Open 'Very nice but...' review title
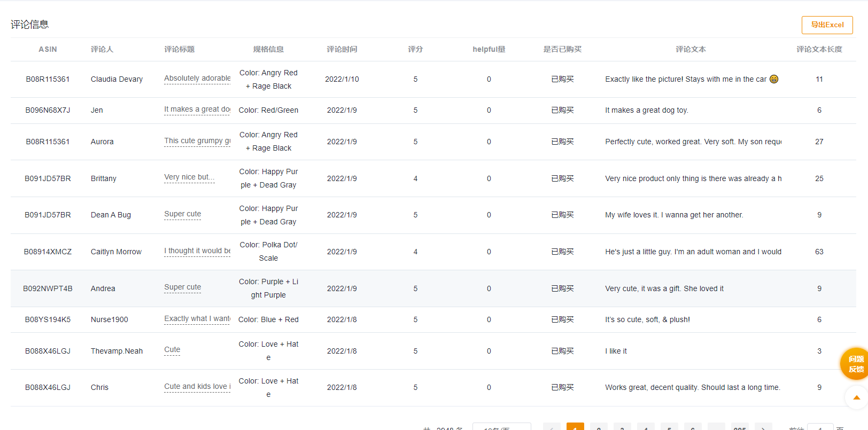Screen dimensions: 868x430 (x=189, y=177)
